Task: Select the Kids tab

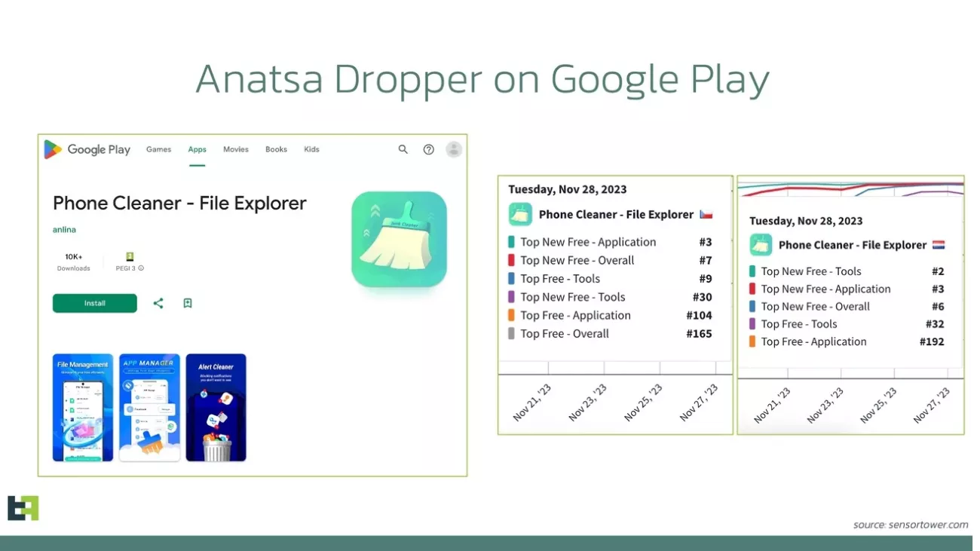Action: (x=311, y=149)
